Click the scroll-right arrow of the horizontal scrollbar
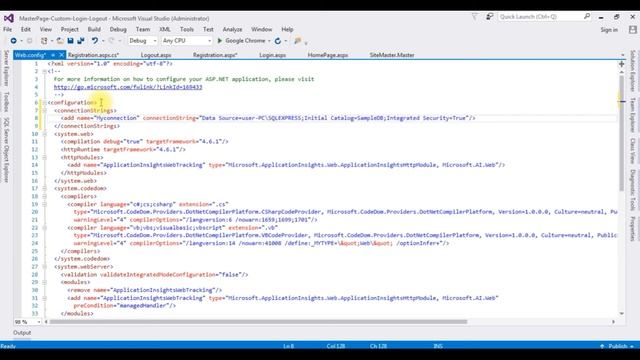The height and width of the screenshot is (360, 640). 613,322
